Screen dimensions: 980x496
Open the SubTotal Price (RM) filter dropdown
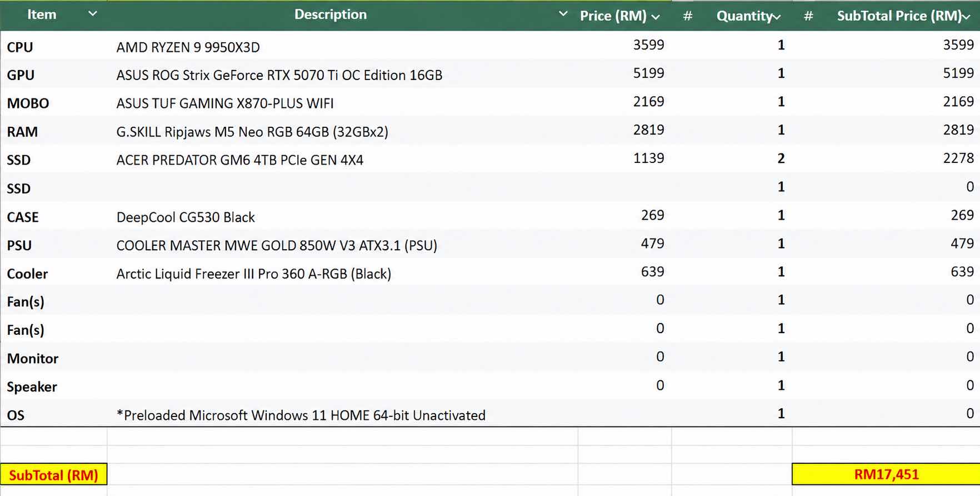point(966,17)
